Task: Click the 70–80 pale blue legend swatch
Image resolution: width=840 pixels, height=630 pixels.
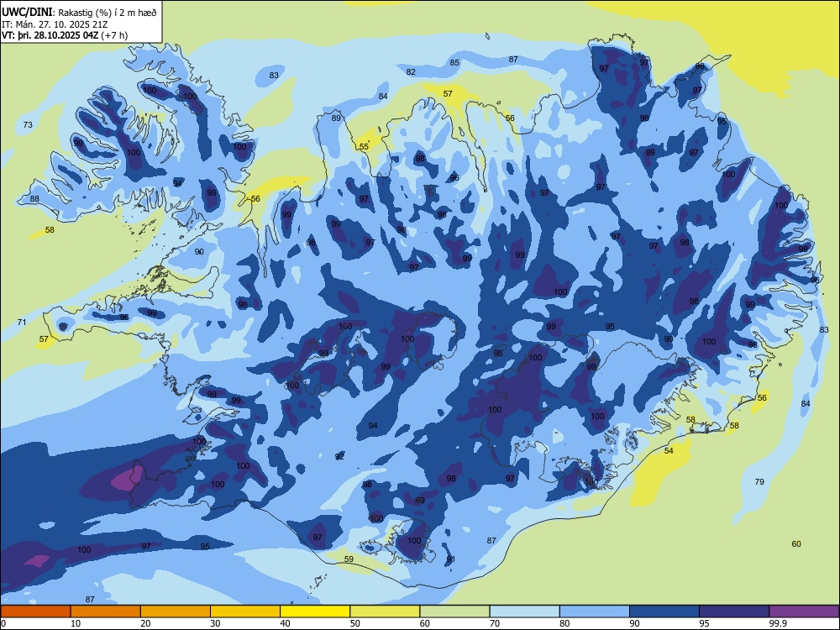Action: tap(524, 612)
